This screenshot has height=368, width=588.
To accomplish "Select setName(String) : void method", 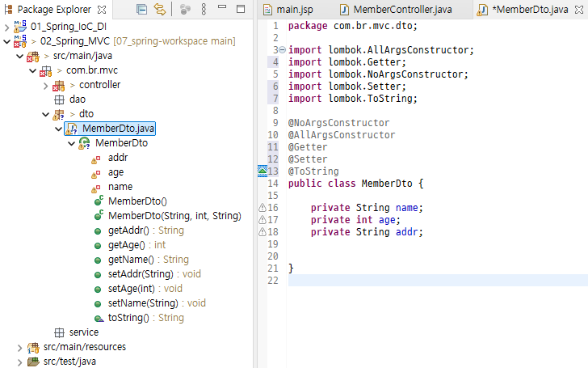I will pos(157,303).
